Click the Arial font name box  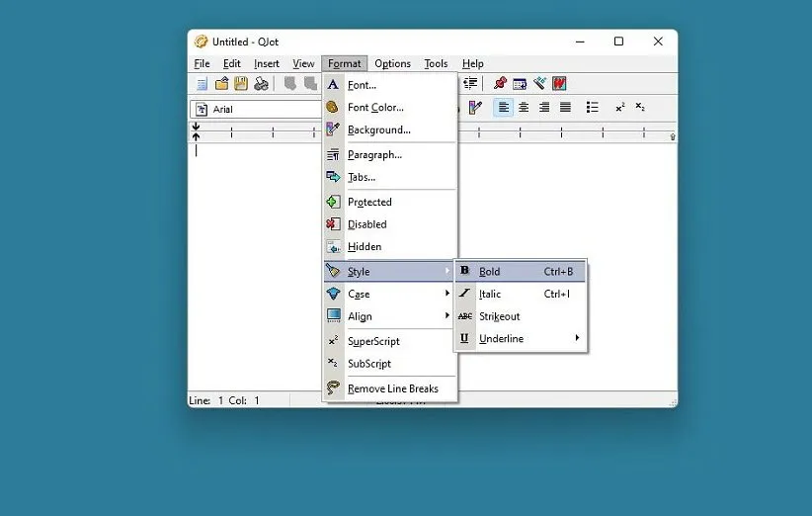click(259, 109)
